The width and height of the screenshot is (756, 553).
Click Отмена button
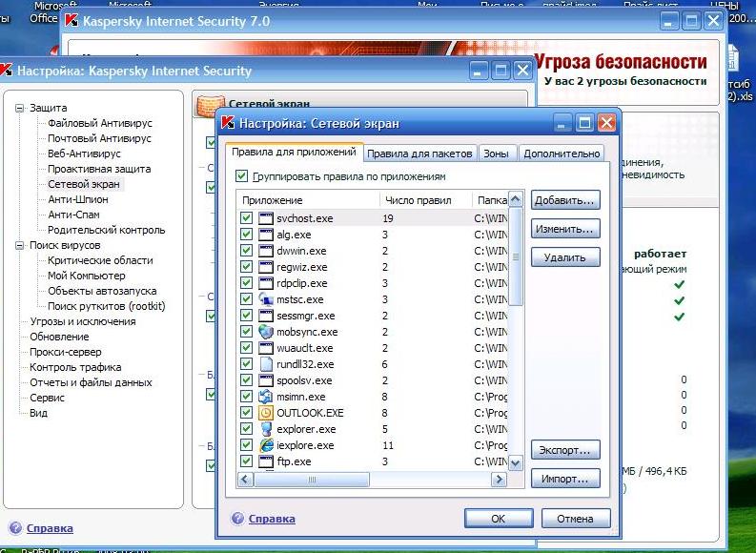pos(575,519)
